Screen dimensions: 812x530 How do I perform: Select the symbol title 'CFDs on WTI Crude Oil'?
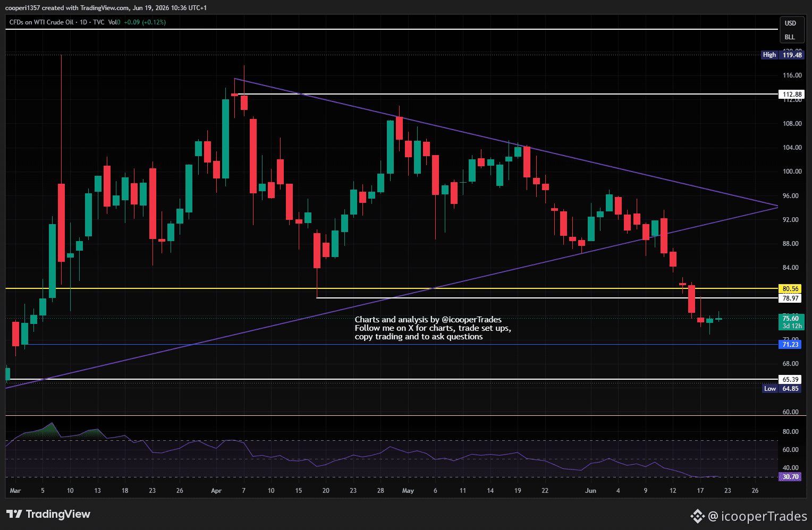coord(42,22)
